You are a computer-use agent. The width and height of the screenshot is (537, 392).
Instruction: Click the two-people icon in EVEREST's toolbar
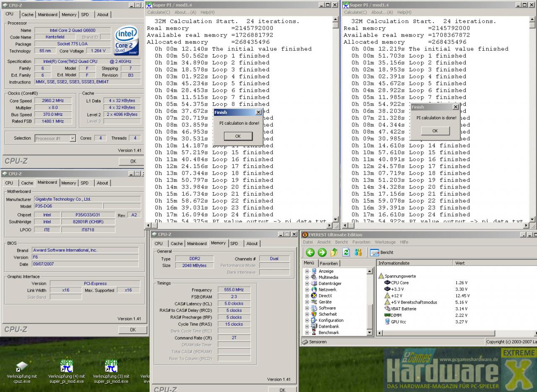[358, 252]
